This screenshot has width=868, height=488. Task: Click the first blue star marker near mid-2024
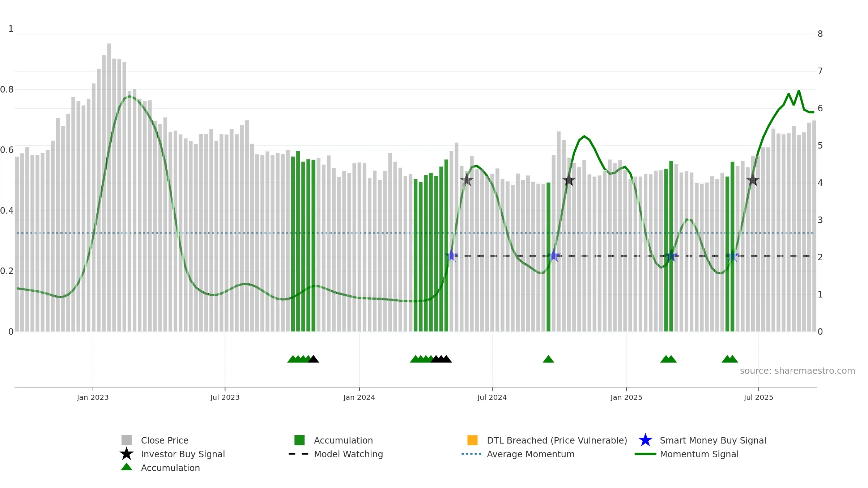(x=451, y=256)
